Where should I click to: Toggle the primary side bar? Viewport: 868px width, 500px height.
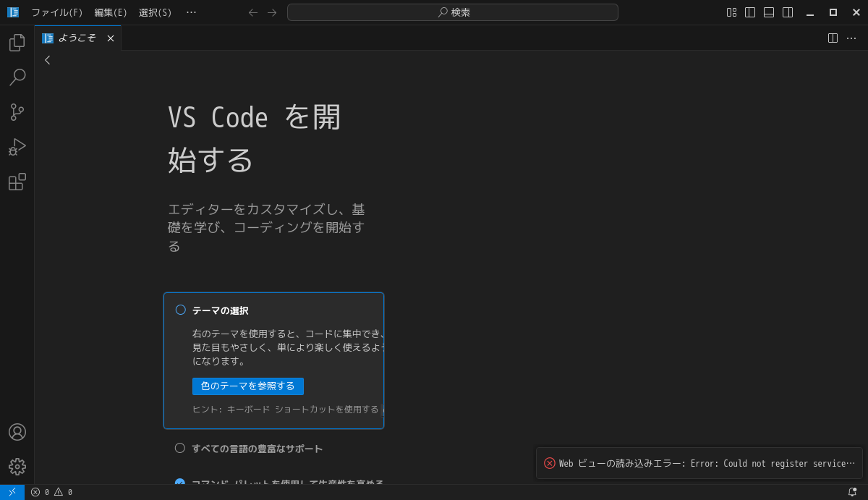point(750,12)
